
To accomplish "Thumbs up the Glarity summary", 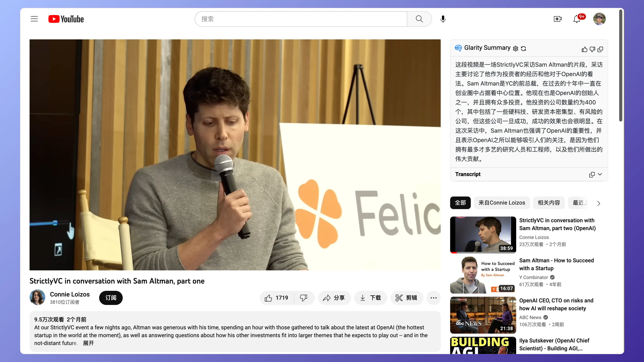I will tap(584, 50).
